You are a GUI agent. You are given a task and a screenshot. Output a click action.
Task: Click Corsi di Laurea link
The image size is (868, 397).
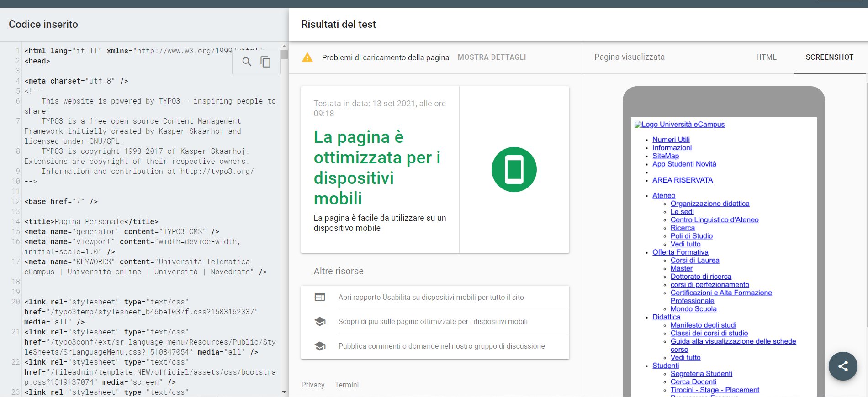pos(695,261)
